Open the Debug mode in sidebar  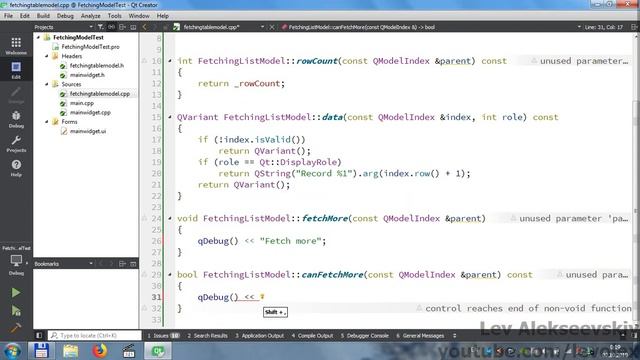16,119
